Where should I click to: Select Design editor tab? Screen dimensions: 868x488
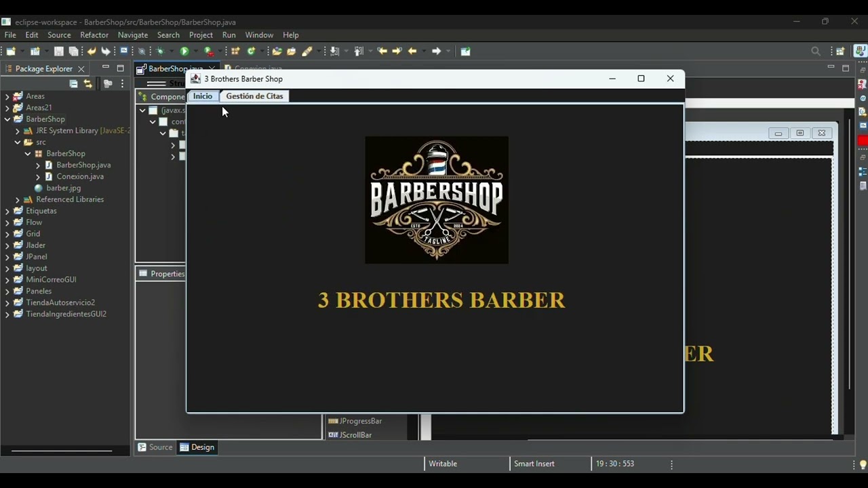tap(197, 447)
